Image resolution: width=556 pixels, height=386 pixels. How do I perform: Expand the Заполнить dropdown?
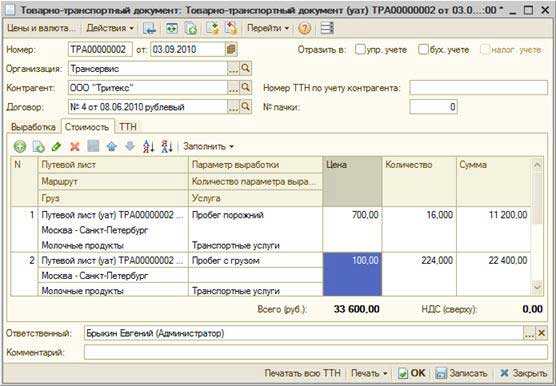point(208,146)
